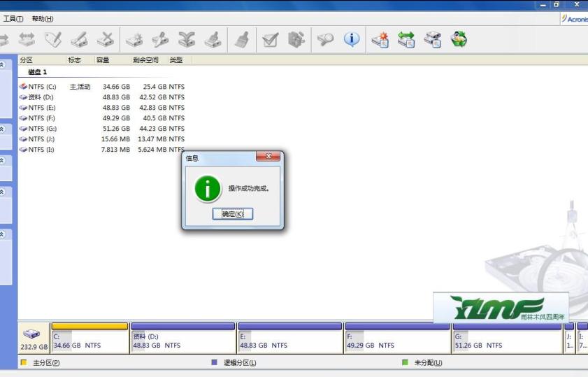Screen dimensions: 588x377
Task: Collapse the second sidebar panel chevron
Action: pos(2,129)
